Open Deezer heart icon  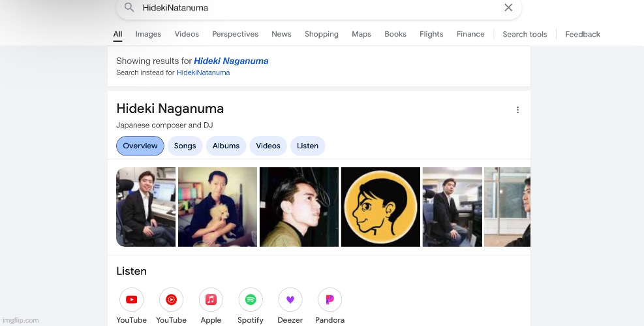click(x=290, y=300)
